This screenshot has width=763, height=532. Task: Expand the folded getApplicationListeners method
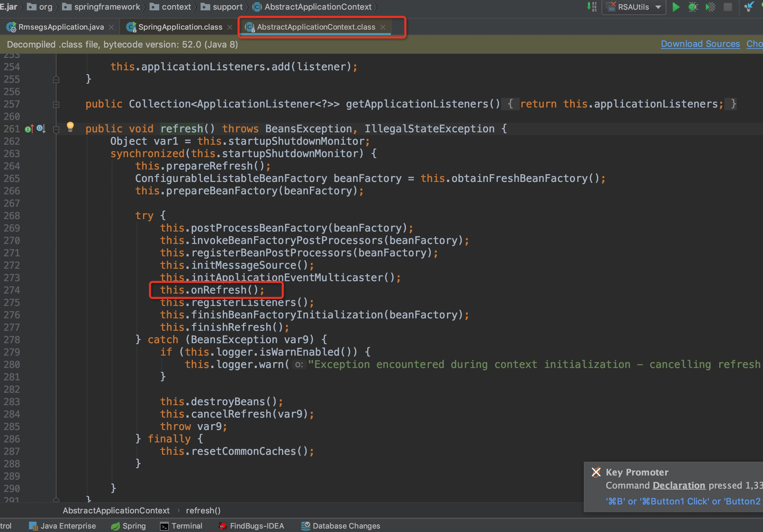pyautogui.click(x=56, y=104)
